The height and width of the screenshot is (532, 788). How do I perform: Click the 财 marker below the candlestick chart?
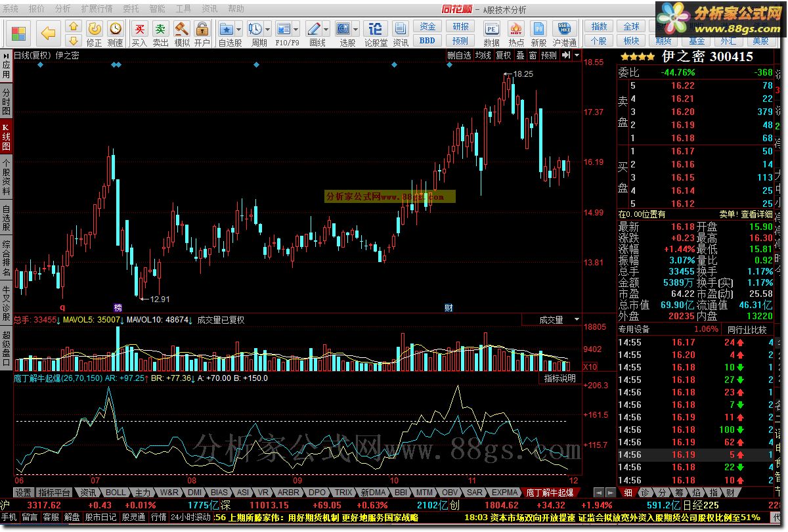click(449, 307)
